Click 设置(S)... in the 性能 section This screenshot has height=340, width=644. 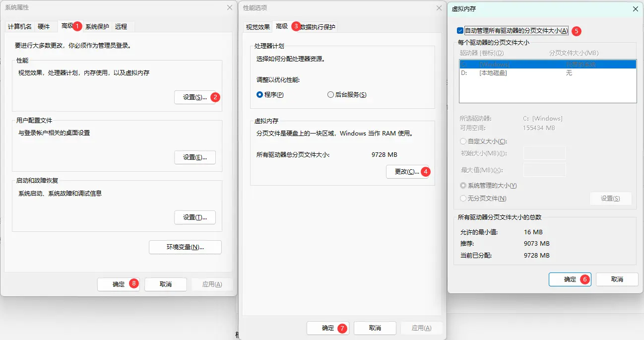[x=194, y=97]
